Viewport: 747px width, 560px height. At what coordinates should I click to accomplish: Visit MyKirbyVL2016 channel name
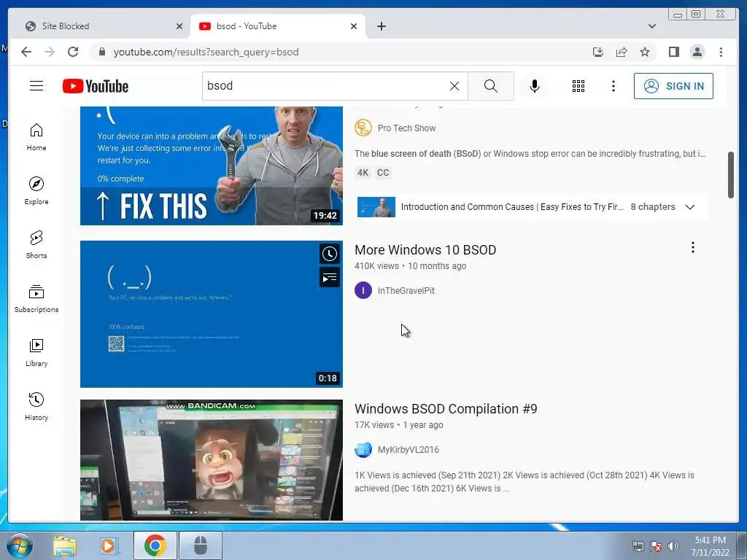(409, 449)
